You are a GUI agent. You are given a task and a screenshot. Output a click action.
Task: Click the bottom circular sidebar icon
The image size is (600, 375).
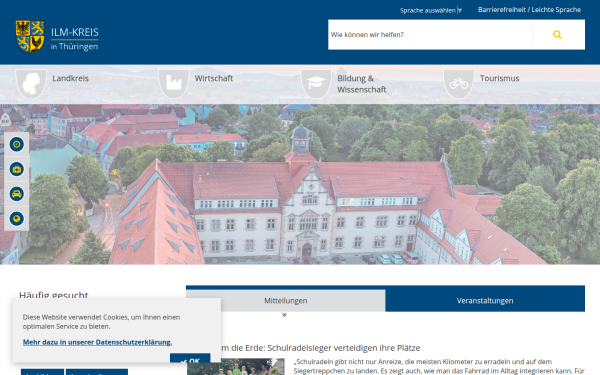point(16,219)
